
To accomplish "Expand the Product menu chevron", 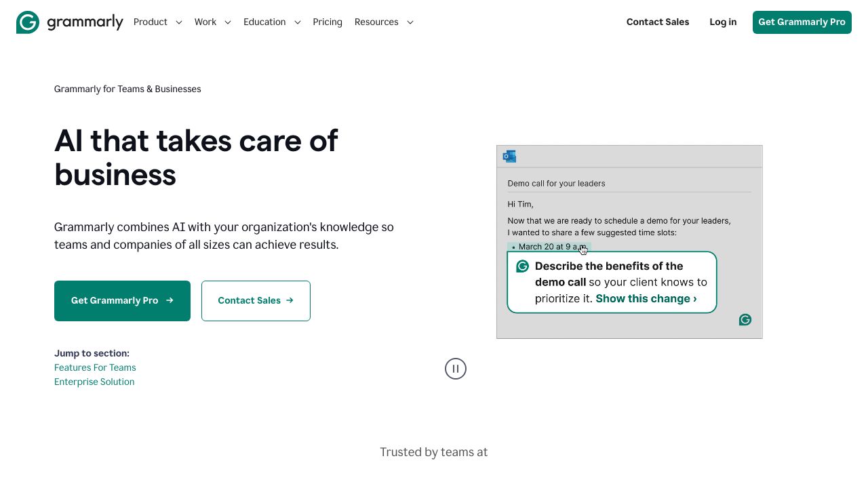I will 179,22.
